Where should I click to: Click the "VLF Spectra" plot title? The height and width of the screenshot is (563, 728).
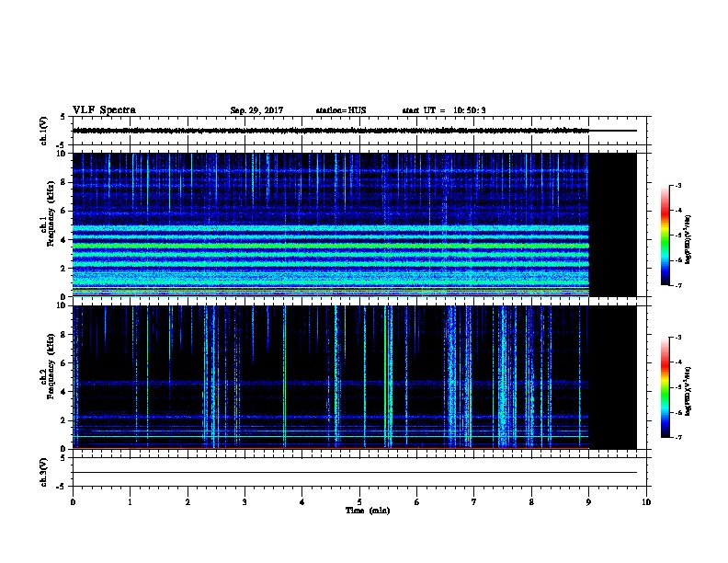click(x=104, y=110)
